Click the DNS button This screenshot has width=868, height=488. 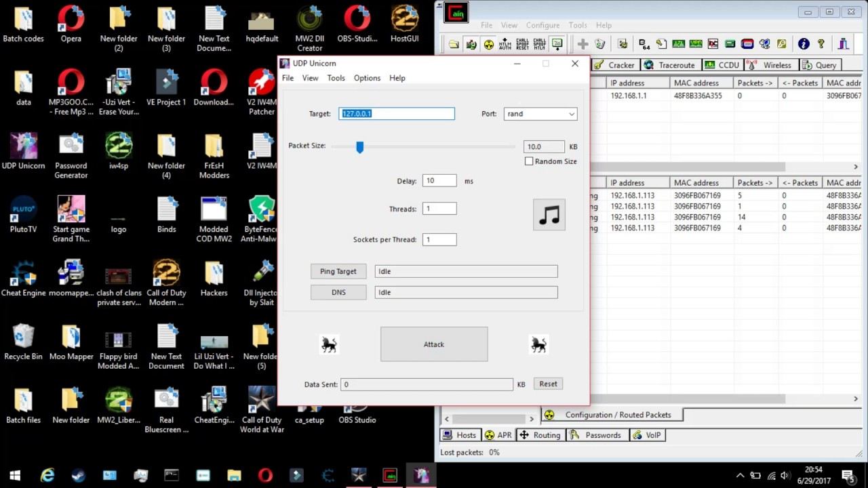(x=338, y=292)
